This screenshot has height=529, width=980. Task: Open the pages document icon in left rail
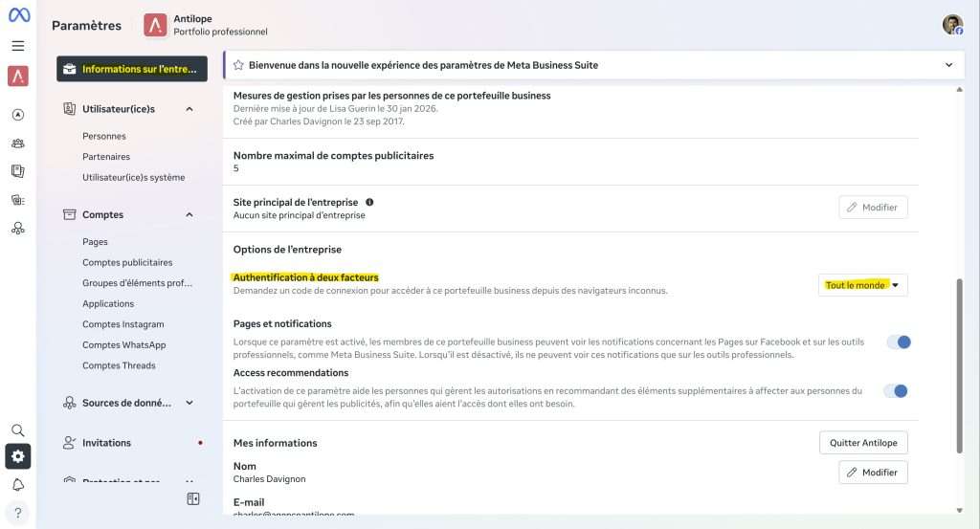click(x=18, y=171)
